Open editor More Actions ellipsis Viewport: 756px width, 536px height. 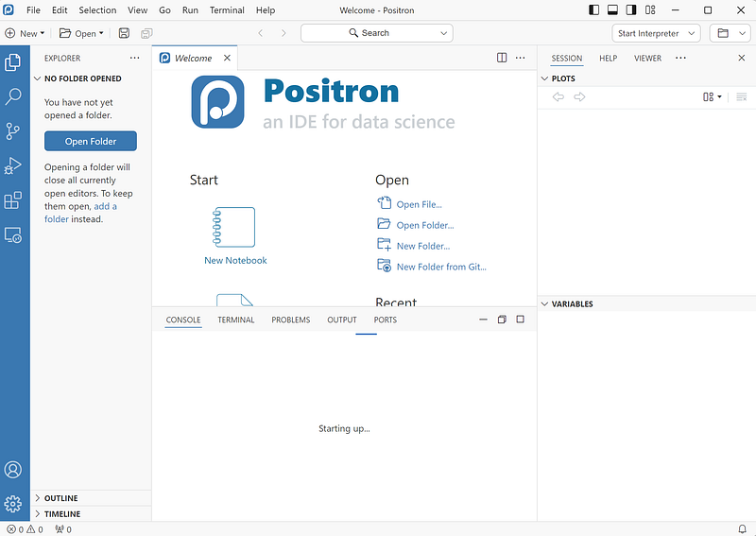tap(521, 58)
